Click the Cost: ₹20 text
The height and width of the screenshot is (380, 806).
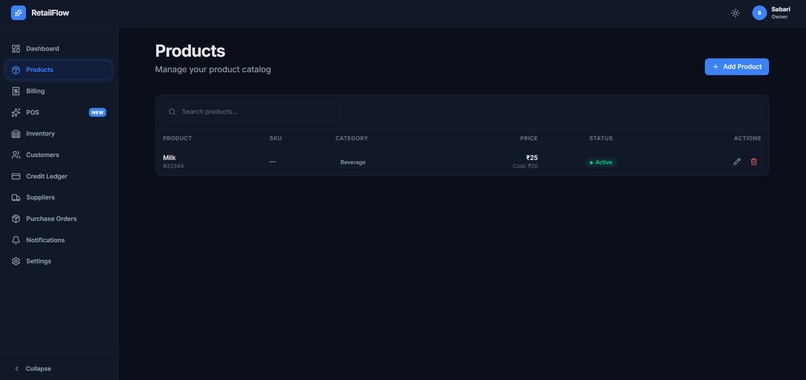525,166
